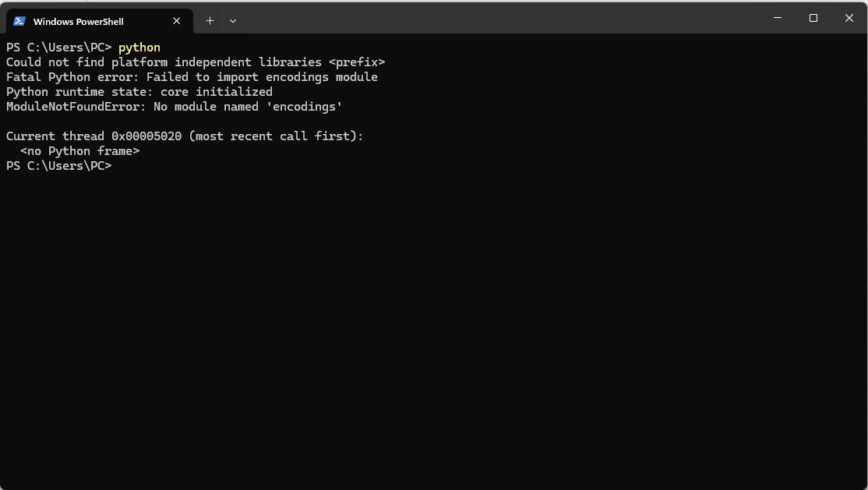This screenshot has height=490, width=868.
Task: Close the terminal window
Action: (x=849, y=18)
